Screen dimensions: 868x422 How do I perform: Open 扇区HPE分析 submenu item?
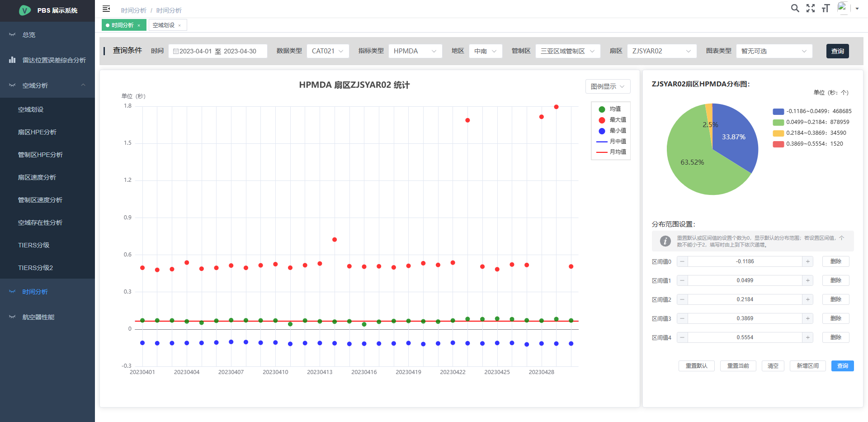[47, 132]
